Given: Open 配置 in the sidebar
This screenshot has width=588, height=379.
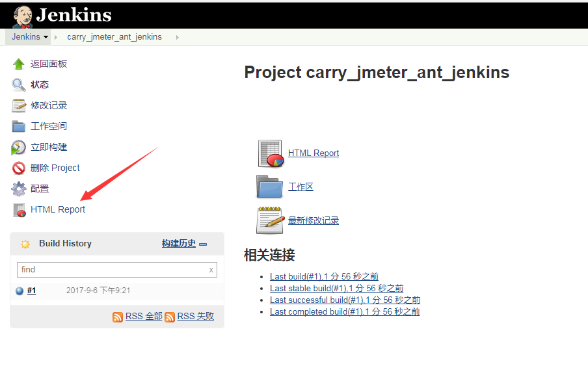Looking at the screenshot, I should coord(40,189).
